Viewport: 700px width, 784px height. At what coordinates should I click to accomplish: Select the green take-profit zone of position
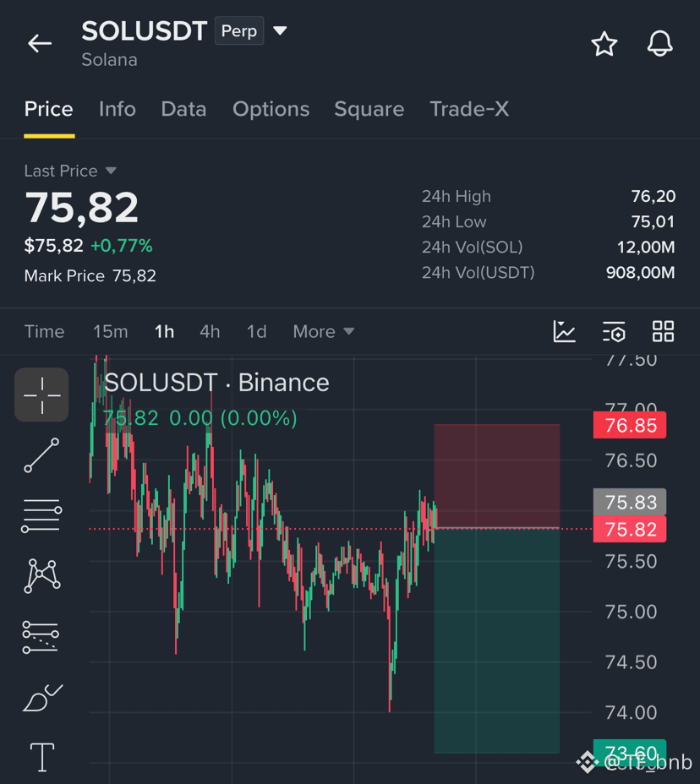(x=497, y=640)
